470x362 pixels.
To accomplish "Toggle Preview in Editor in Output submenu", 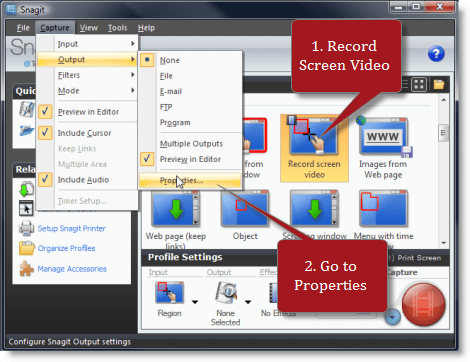I will (190, 159).
